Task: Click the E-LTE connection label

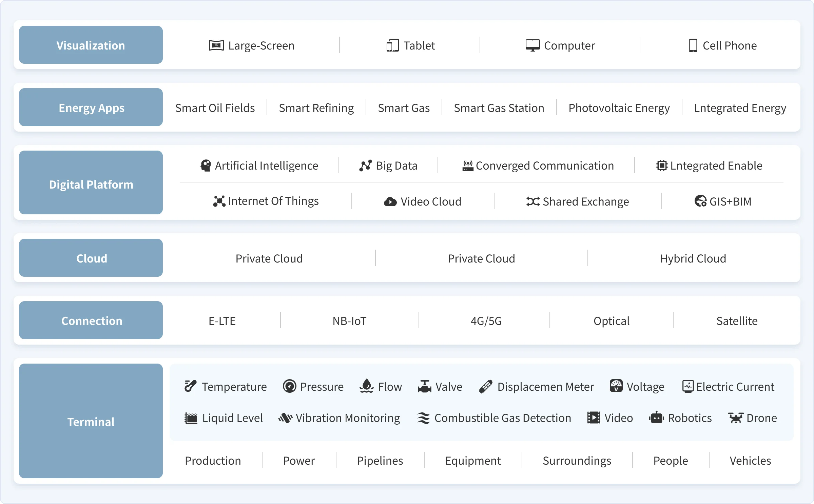Action: [222, 321]
